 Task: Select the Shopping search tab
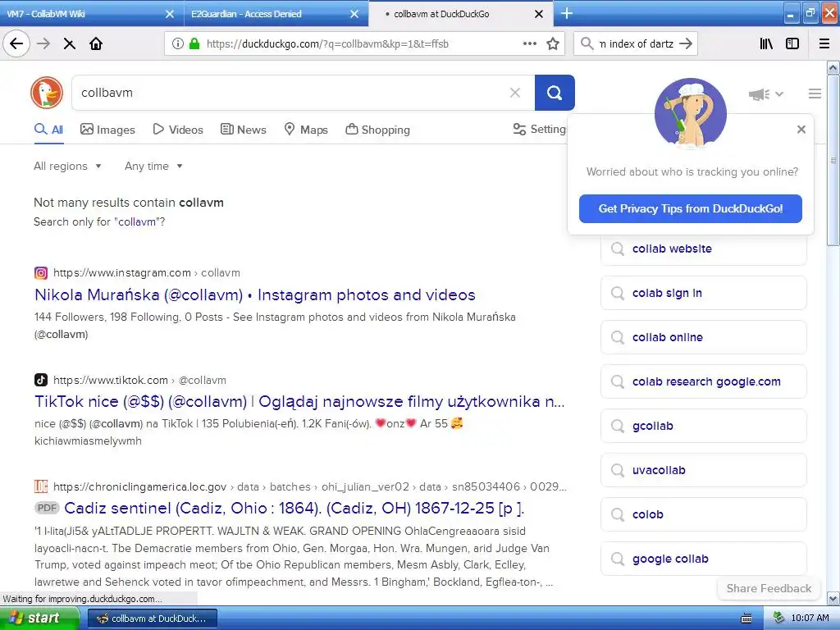[x=377, y=130]
